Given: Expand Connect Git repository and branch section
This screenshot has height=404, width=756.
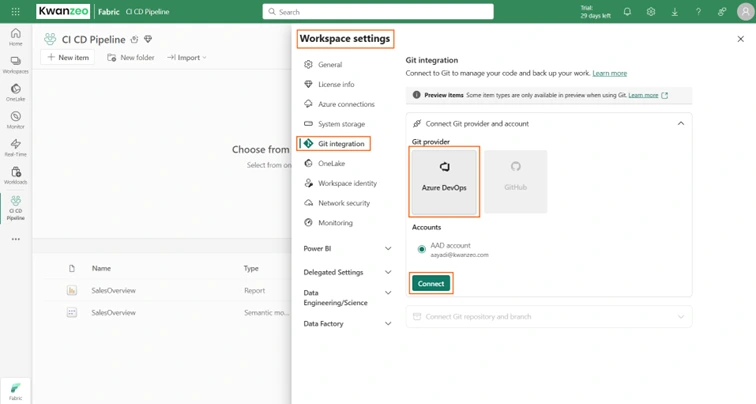Looking at the screenshot, I should 681,317.
